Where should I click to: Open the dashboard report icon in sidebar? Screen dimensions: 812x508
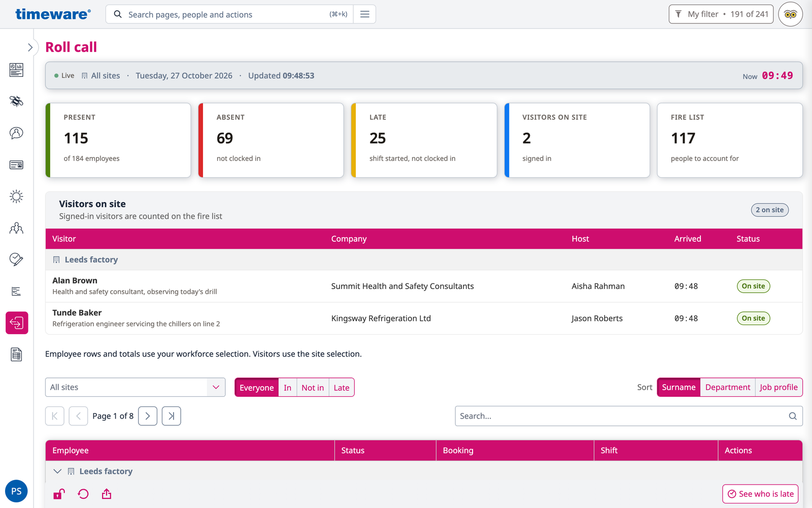coord(16,70)
